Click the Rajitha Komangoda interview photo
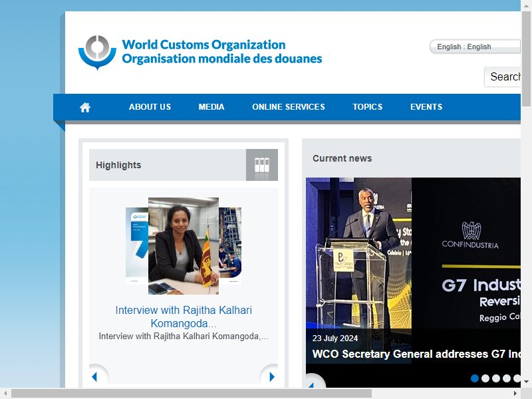The height and width of the screenshot is (399, 532). coord(184,246)
